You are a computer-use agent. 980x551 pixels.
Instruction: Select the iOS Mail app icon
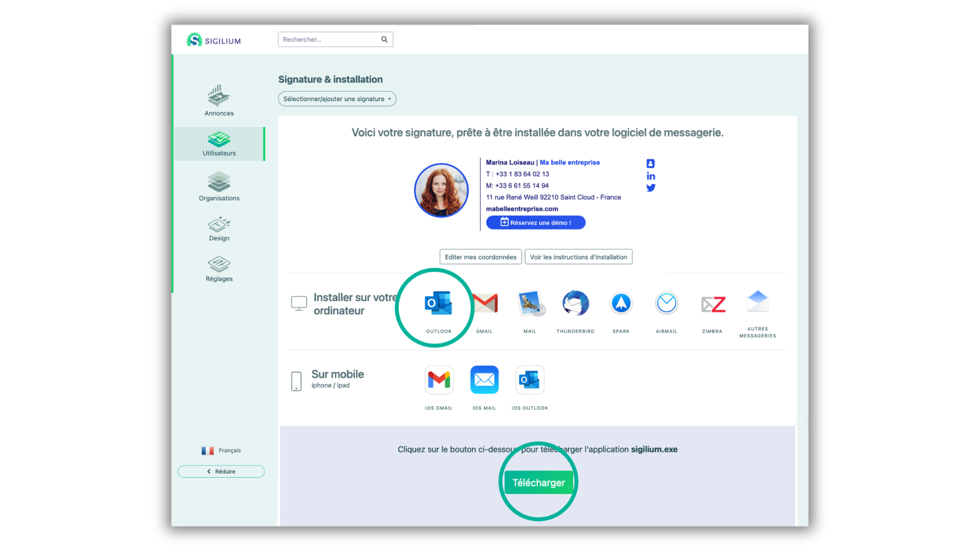[x=484, y=380]
